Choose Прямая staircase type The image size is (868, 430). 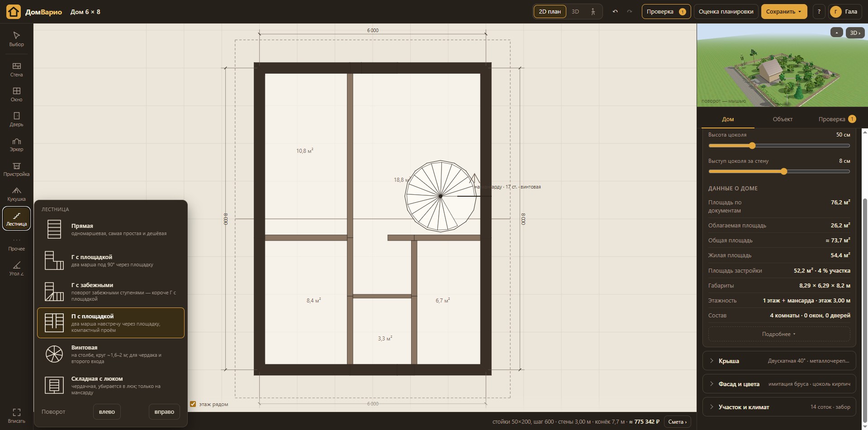coord(110,229)
